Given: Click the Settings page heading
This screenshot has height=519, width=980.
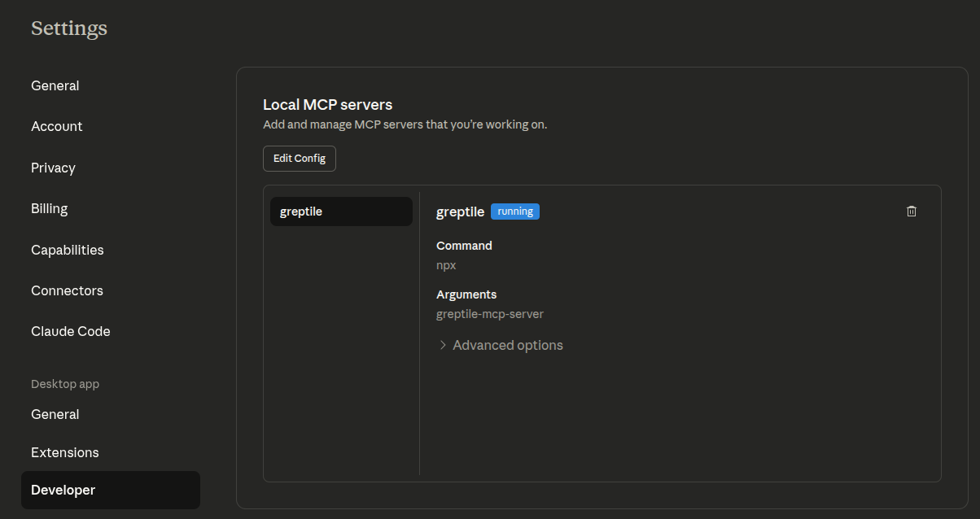Looking at the screenshot, I should [68, 28].
